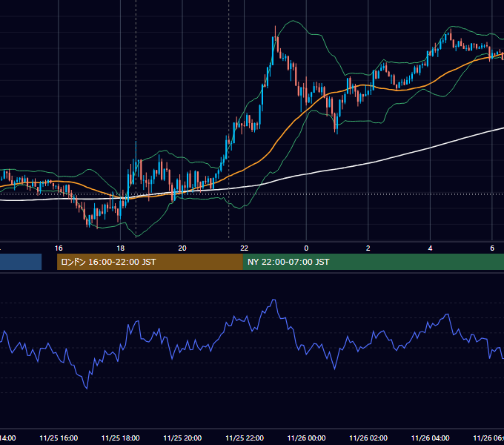This screenshot has height=445, width=504.
Task: Click the NY 22:00-07:00 JST session bar
Action: [374, 262]
